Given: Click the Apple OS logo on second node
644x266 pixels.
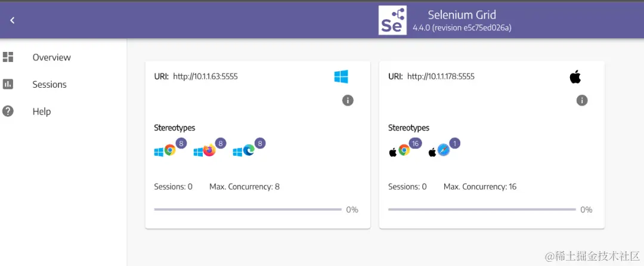Looking at the screenshot, I should tap(575, 76).
